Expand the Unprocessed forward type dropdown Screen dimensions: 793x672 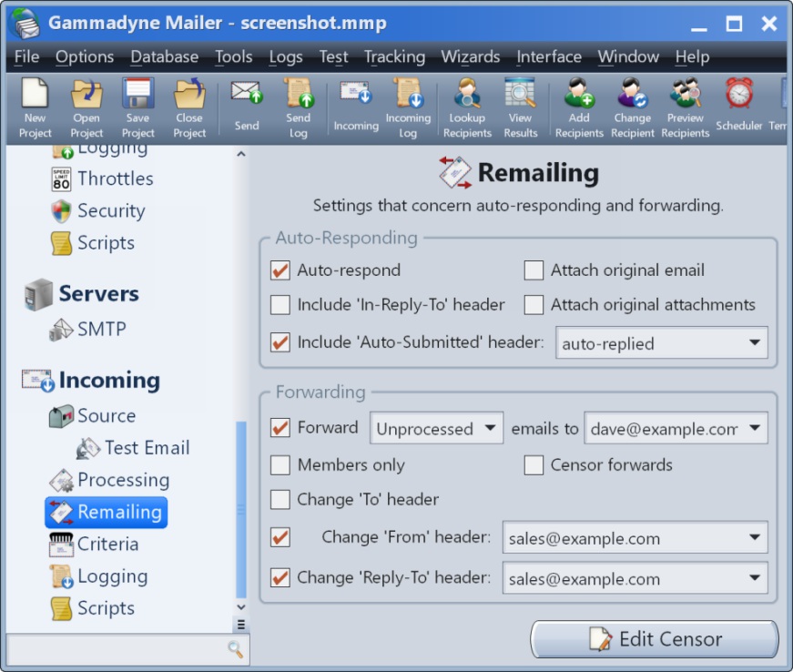coord(436,428)
